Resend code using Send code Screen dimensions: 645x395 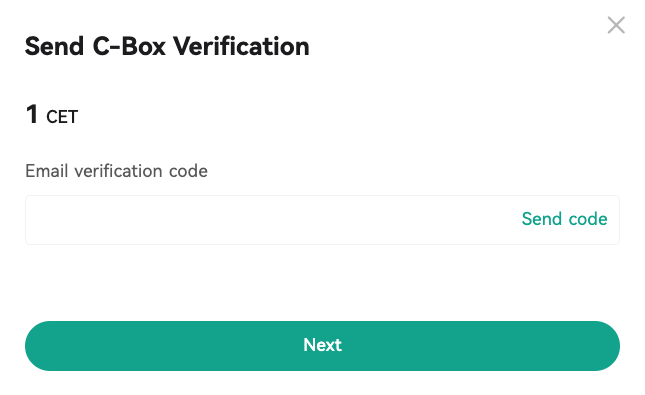click(x=564, y=219)
